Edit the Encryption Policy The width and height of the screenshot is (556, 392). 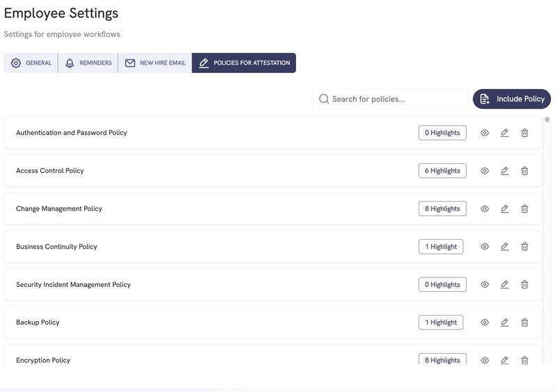[x=505, y=361]
